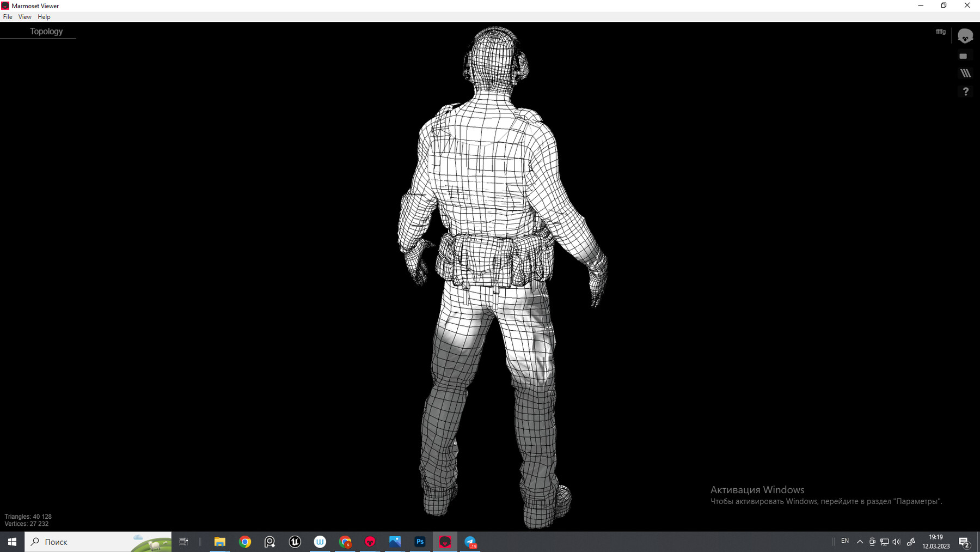Image resolution: width=980 pixels, height=552 pixels.
Task: Expand hidden icons in the system tray
Action: (x=859, y=542)
